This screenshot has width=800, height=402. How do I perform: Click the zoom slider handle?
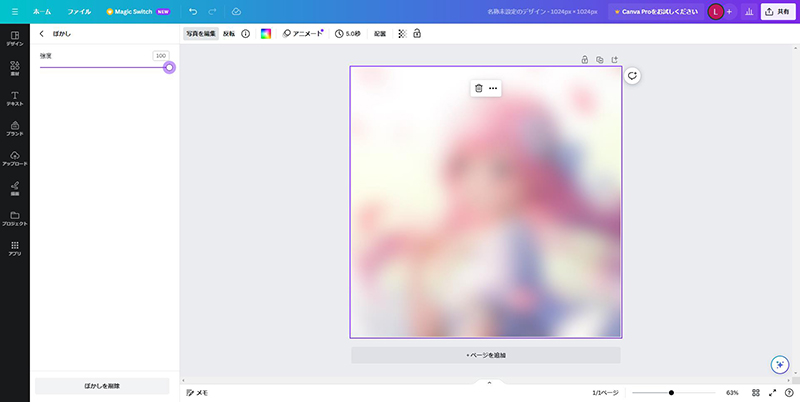671,393
